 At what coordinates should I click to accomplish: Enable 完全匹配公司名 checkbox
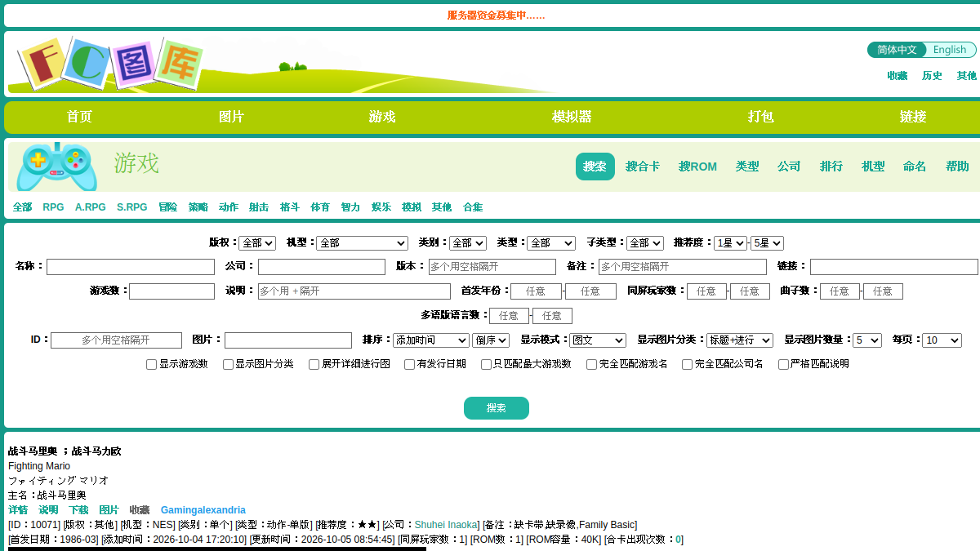coord(687,364)
